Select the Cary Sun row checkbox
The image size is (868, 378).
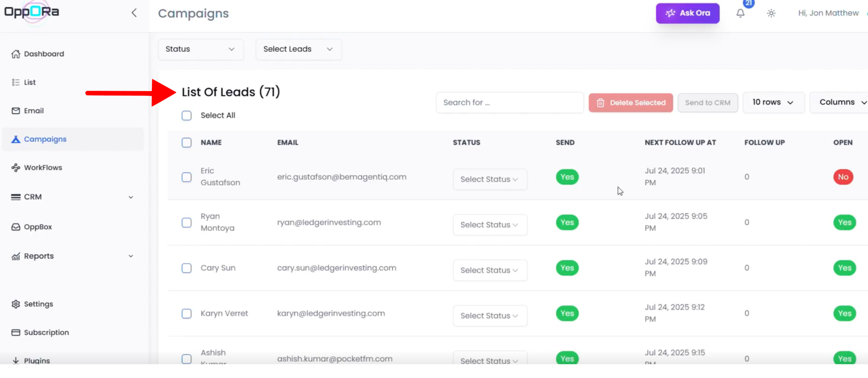(187, 268)
